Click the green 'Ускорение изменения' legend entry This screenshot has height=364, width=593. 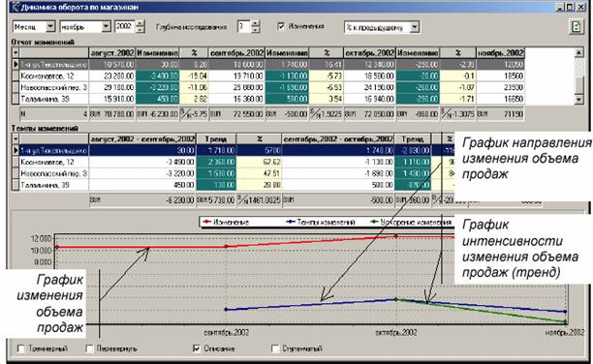point(410,222)
